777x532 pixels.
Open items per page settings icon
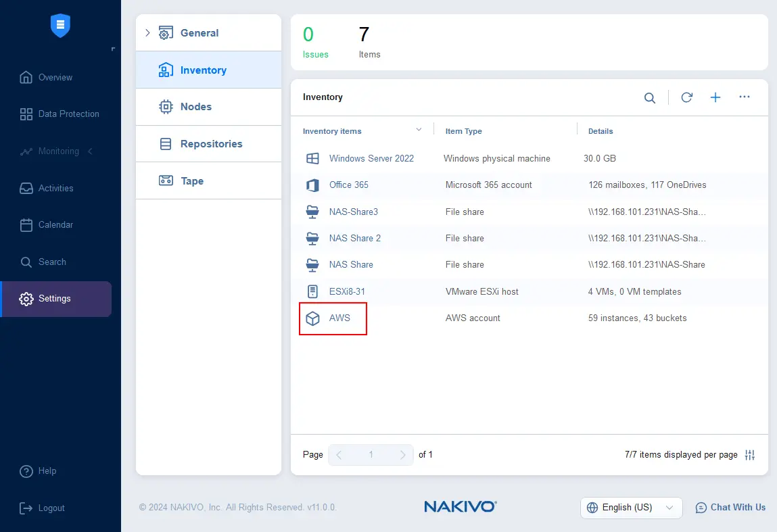click(x=750, y=455)
